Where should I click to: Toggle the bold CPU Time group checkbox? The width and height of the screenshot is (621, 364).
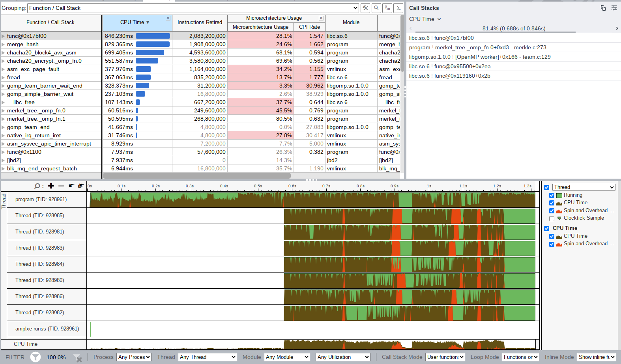546,228
